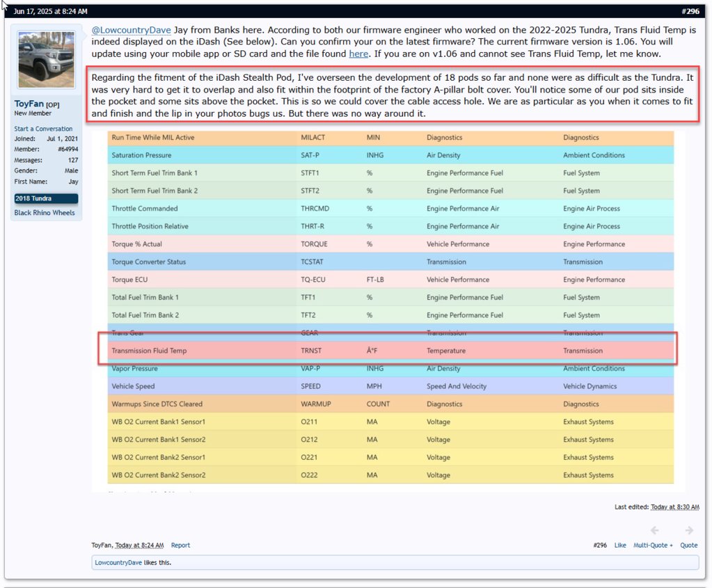Click Black Rhino Wheels text
712x588 pixels.
(45, 212)
